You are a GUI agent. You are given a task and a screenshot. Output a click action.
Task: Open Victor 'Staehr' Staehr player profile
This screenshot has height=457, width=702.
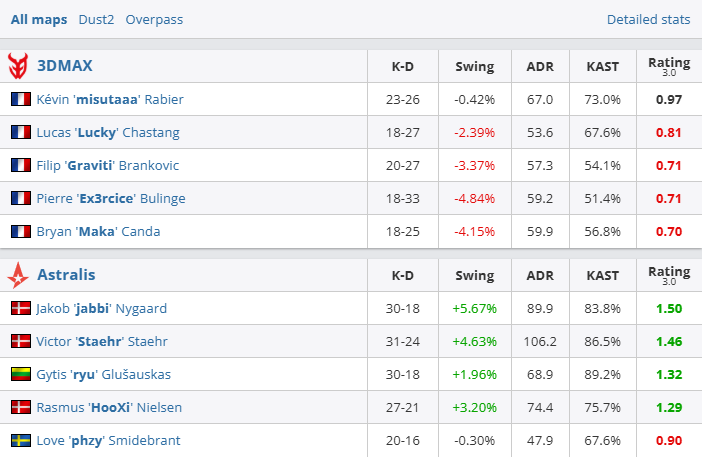pyautogui.click(x=101, y=341)
